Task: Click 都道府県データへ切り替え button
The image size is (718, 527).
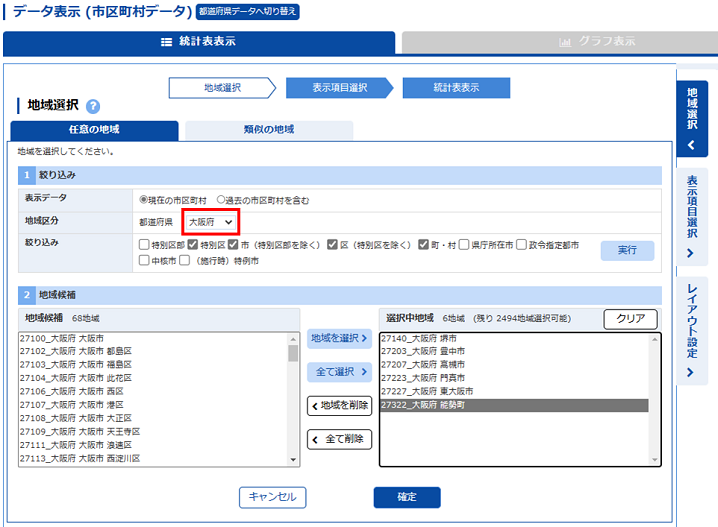Action: (x=248, y=12)
